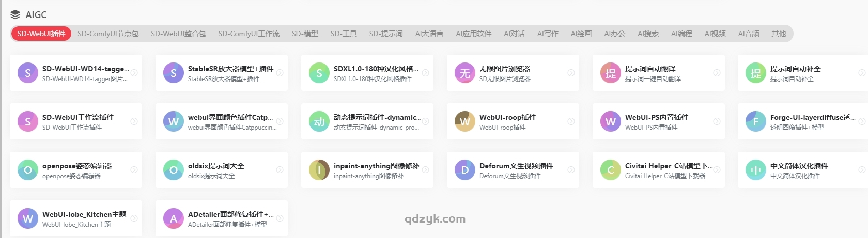Click the 中 avatar of 中文简体汉化插件
The height and width of the screenshot is (238, 868).
pyautogui.click(x=756, y=170)
